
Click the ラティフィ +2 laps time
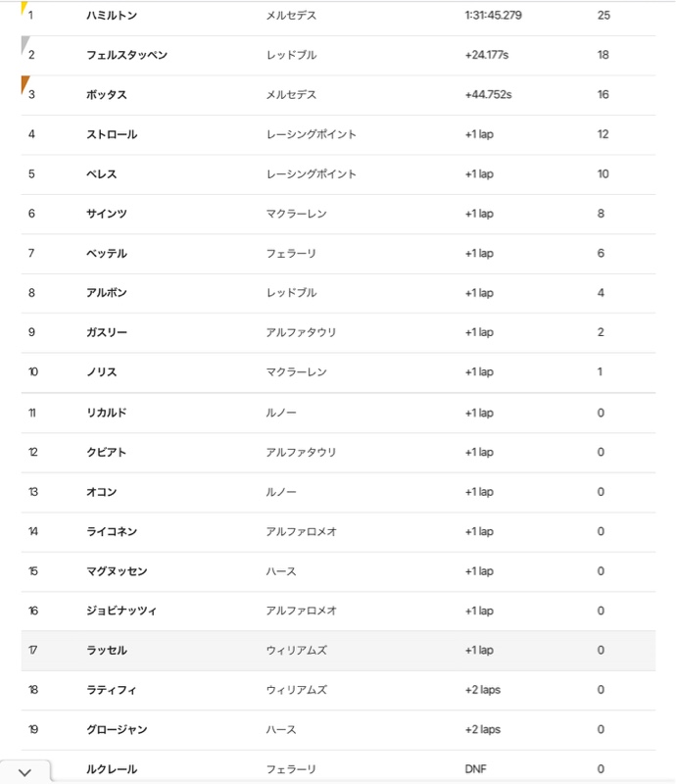tap(482, 690)
